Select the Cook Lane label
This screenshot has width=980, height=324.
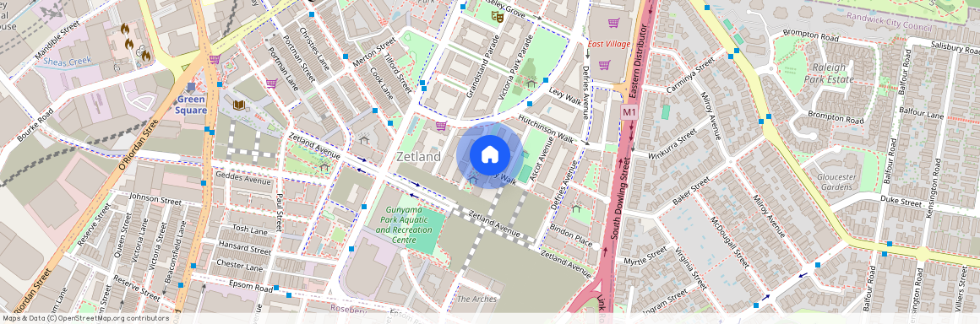click(x=381, y=83)
